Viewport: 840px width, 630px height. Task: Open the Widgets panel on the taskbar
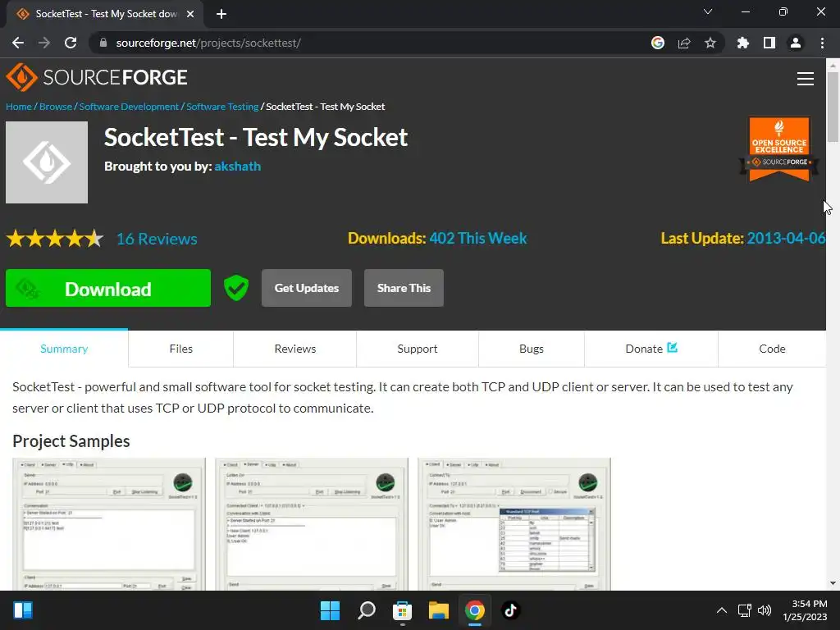coord(23,610)
